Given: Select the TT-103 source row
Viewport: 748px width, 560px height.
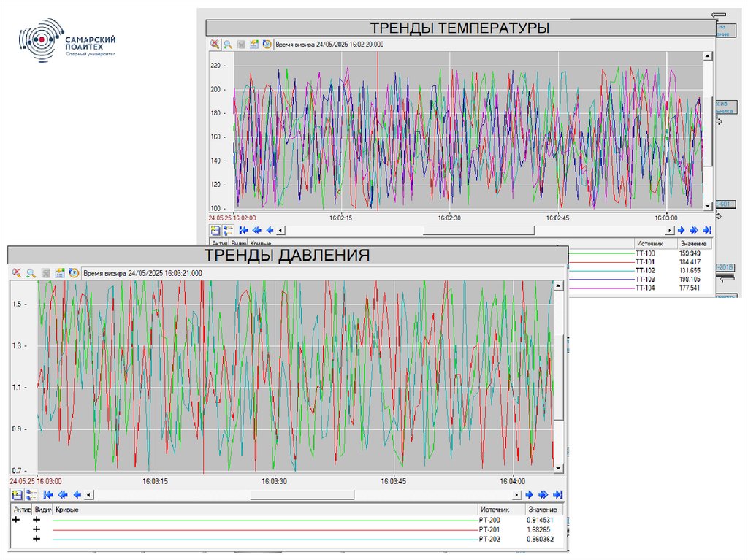Looking at the screenshot, I should 645,279.
